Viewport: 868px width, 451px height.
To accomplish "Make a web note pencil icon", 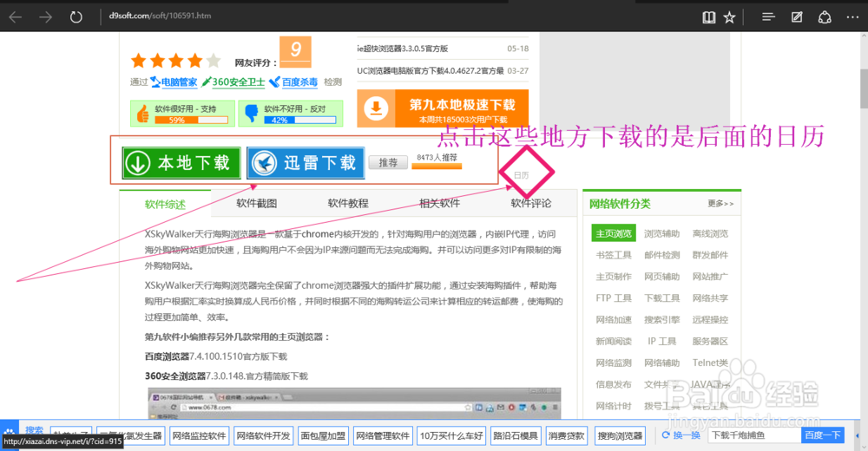I will (x=797, y=17).
